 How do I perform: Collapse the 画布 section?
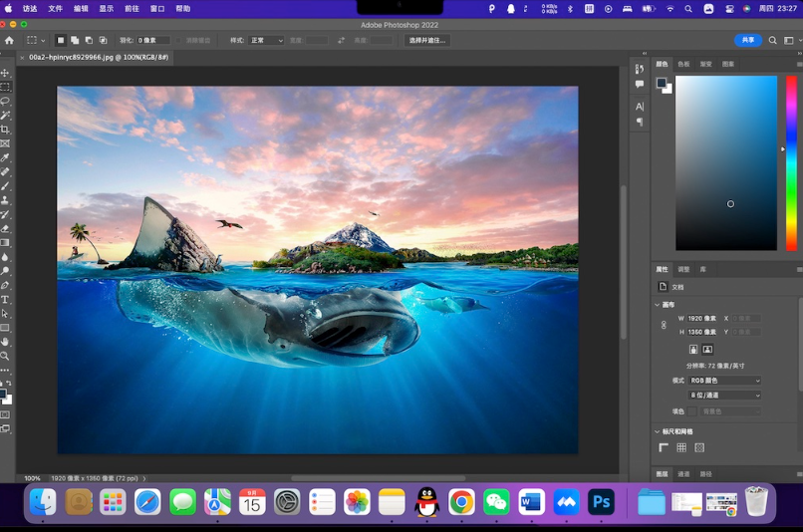(658, 305)
